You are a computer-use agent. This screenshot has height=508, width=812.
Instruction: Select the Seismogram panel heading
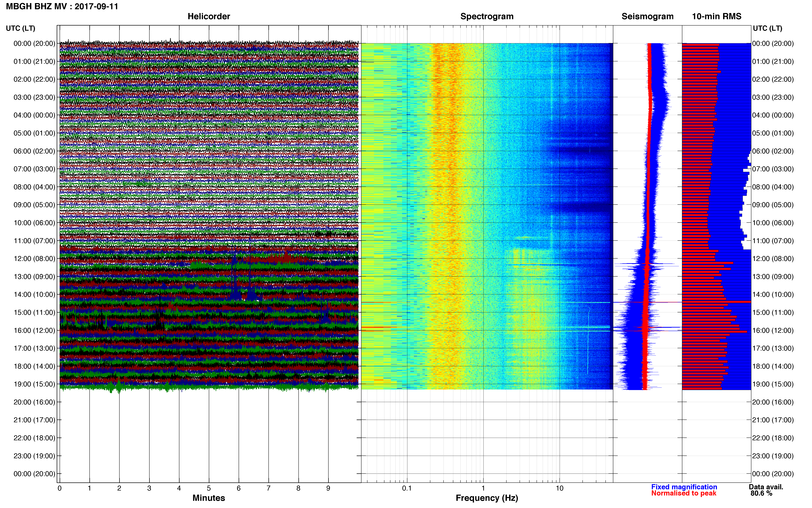coord(648,16)
